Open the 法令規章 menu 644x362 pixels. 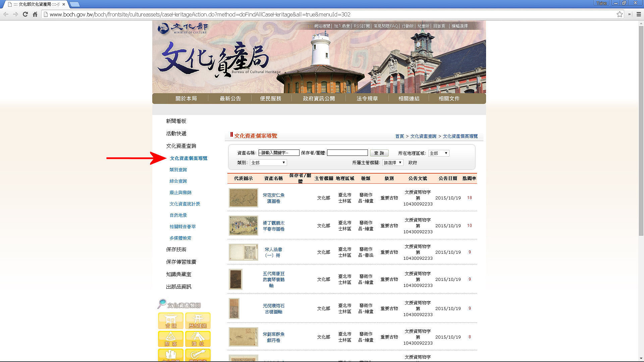tap(367, 99)
